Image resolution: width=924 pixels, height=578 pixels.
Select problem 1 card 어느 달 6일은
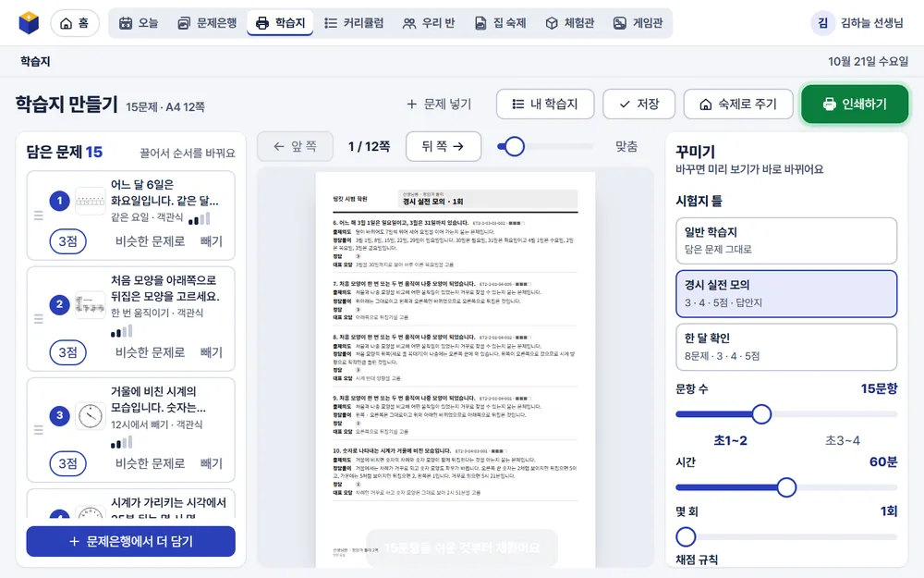[x=131, y=215]
